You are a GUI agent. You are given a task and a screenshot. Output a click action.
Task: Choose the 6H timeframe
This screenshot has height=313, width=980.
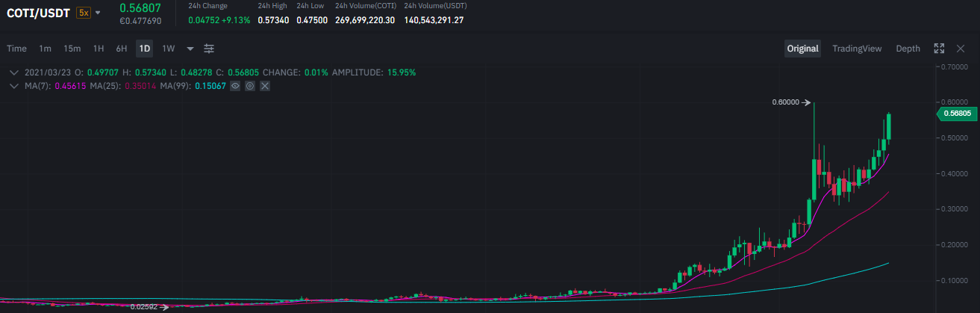(121, 49)
